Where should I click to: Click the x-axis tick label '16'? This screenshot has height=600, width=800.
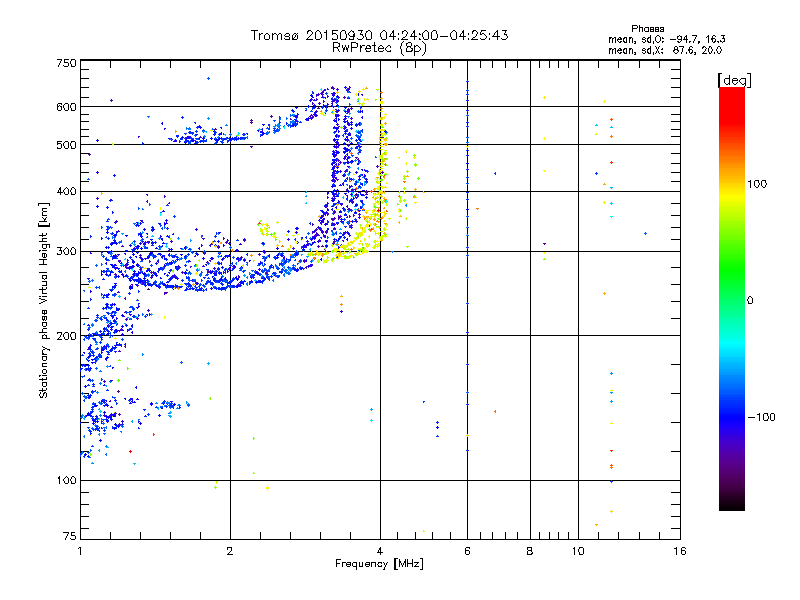[680, 551]
